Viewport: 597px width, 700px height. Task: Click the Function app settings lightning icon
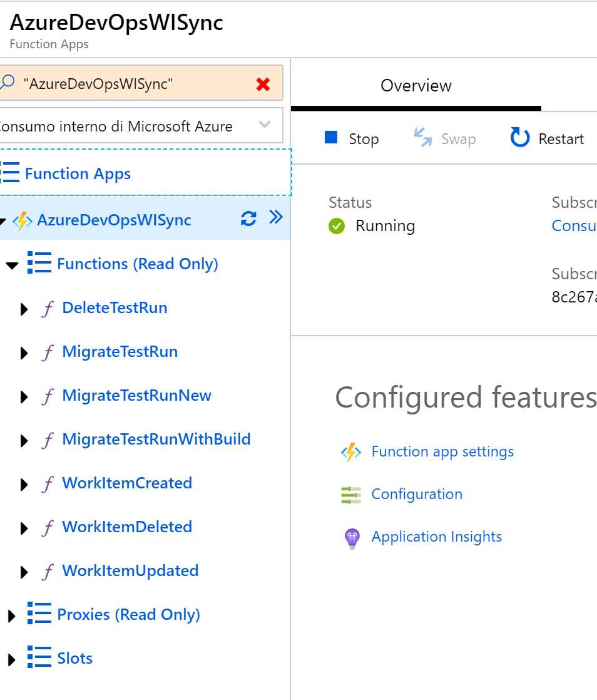(x=351, y=451)
